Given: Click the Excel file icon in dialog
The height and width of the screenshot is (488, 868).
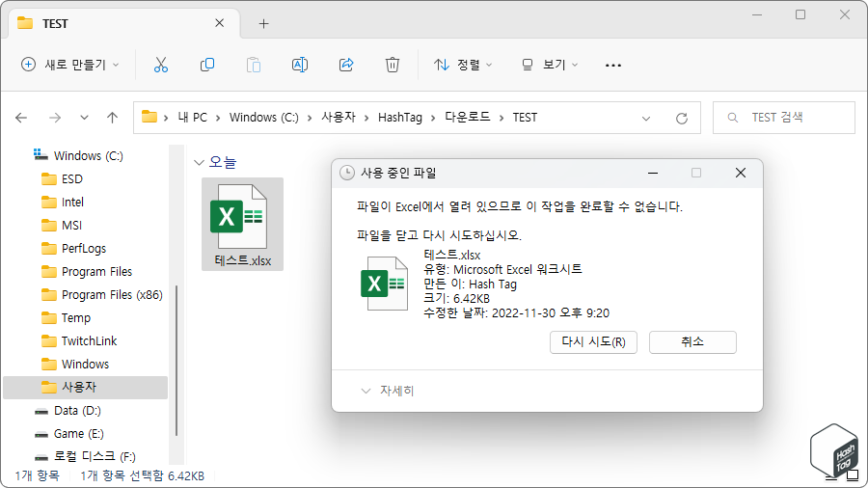Looking at the screenshot, I should point(384,284).
